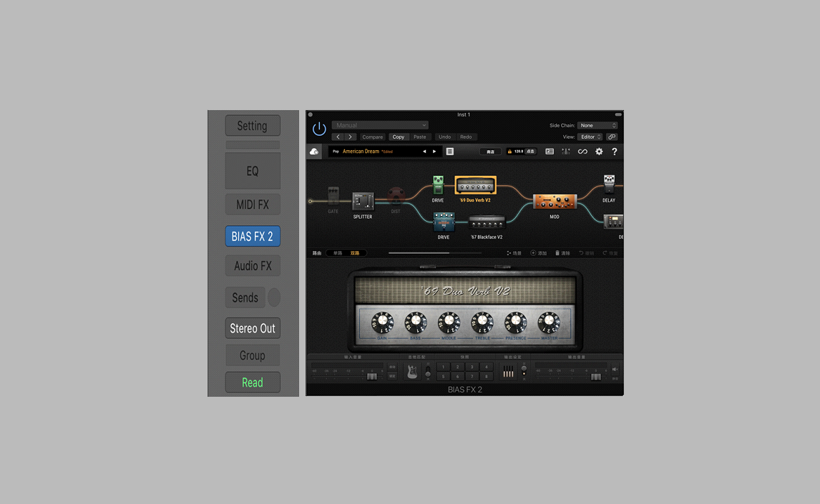Click the input volume slider handle

pos(371,377)
